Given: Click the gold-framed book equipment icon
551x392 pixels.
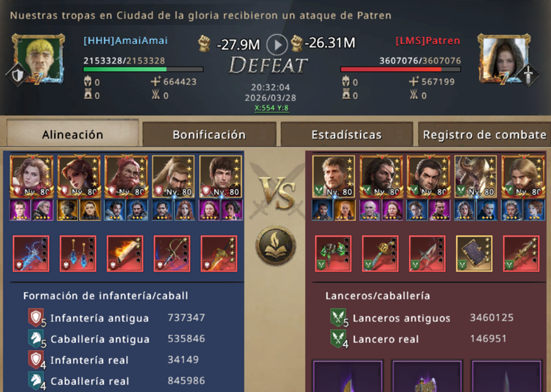Looking at the screenshot, I should click(x=474, y=254).
